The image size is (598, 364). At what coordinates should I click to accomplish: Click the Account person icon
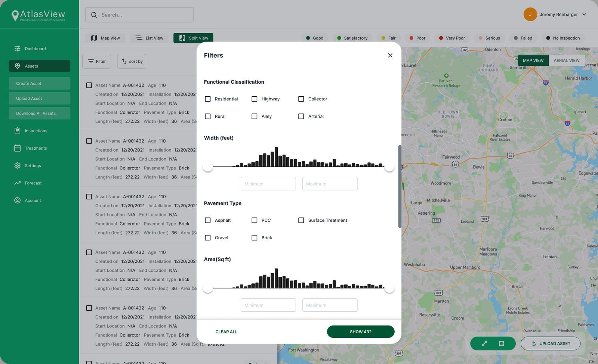18,200
